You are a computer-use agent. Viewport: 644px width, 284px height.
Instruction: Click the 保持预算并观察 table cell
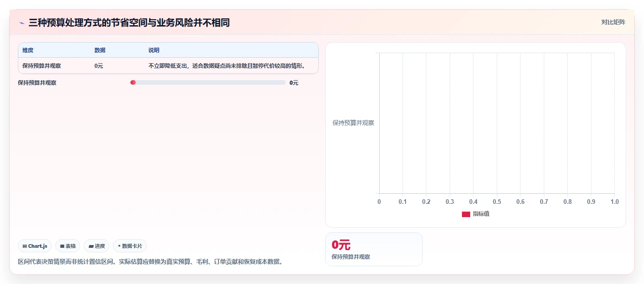pos(42,66)
